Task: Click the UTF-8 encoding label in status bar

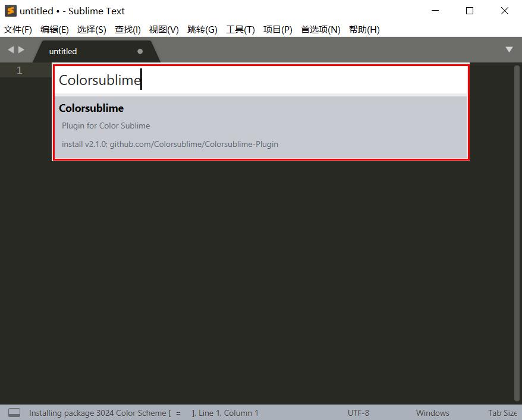Action: click(358, 412)
